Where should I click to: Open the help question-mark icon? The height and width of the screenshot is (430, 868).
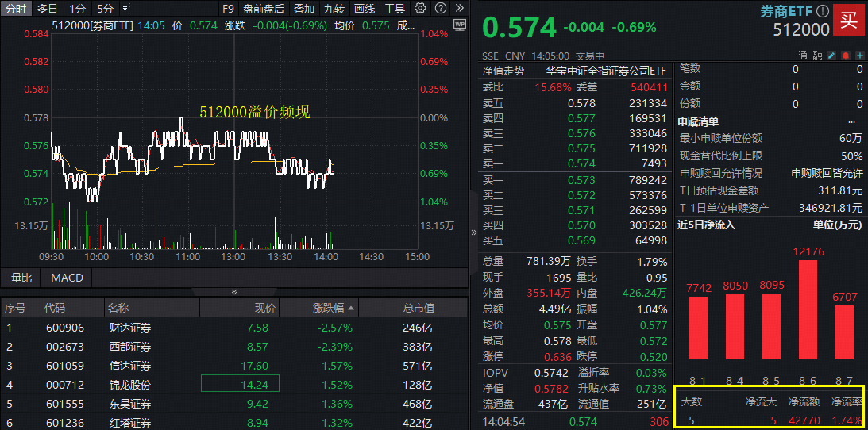tap(440, 8)
